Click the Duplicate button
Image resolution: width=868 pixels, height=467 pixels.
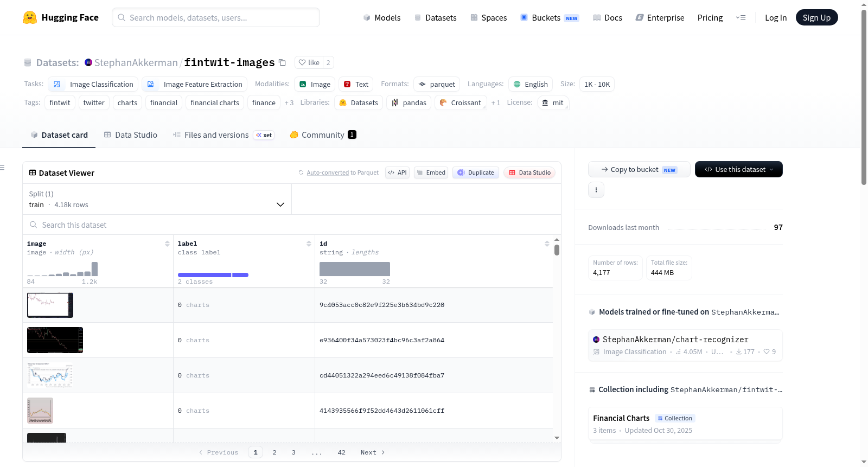click(475, 172)
